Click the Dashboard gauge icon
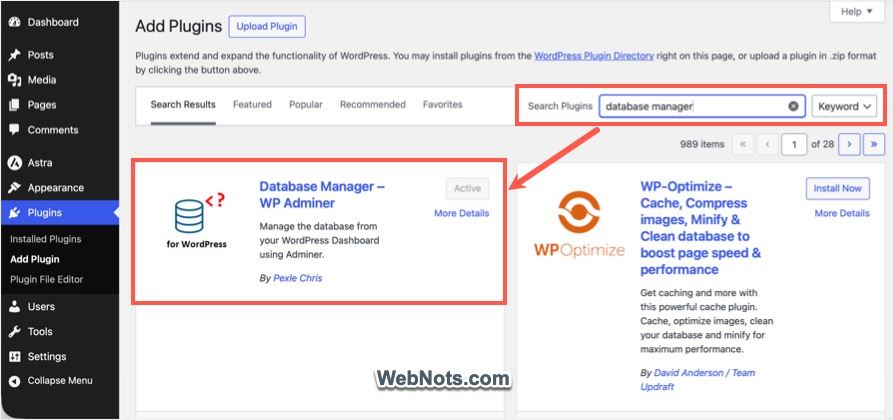 tap(14, 23)
